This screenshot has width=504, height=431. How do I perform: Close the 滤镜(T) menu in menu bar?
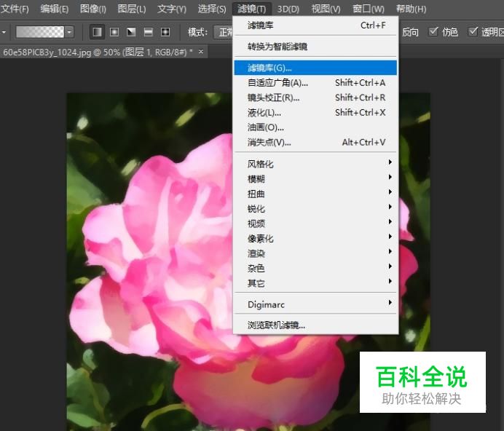point(252,9)
